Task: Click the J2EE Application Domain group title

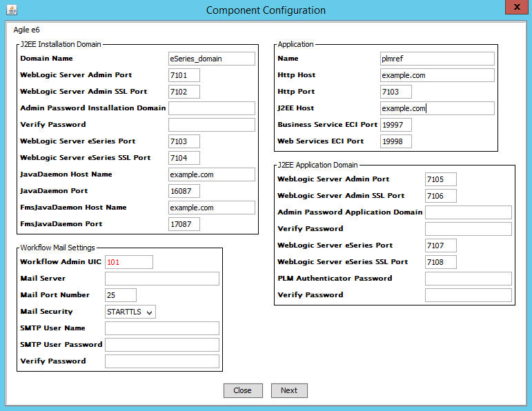Action: (317, 165)
